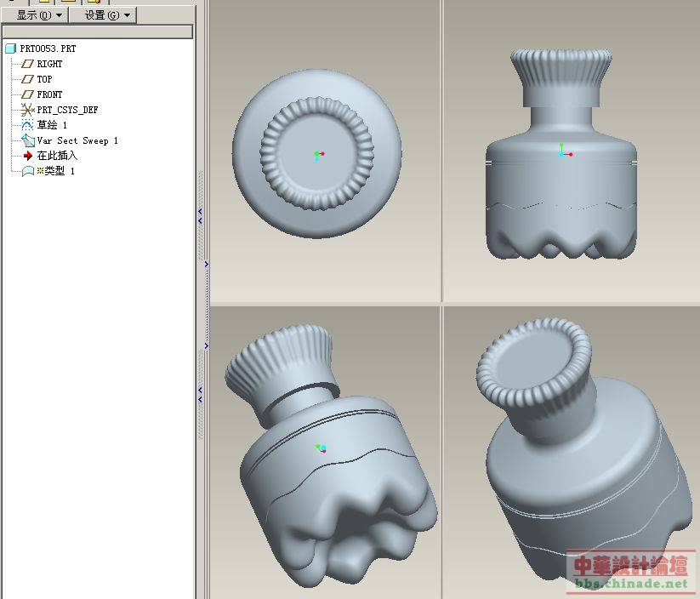This screenshot has height=599, width=700.
Task: Select the PRT0053.PRT tree label
Action: [x=48, y=48]
